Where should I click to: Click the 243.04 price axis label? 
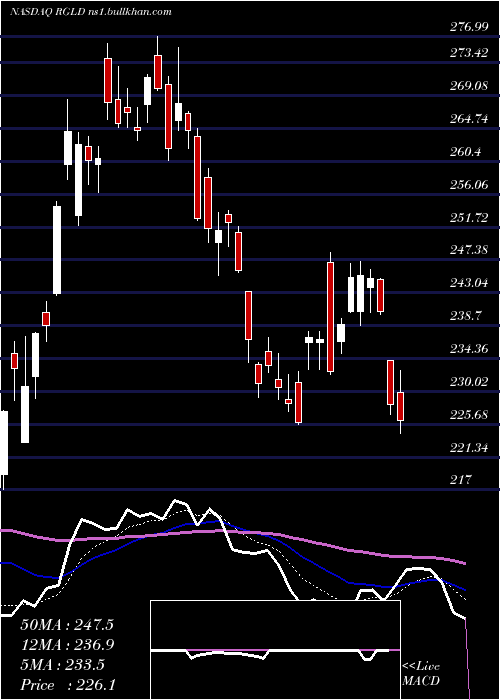(469, 283)
